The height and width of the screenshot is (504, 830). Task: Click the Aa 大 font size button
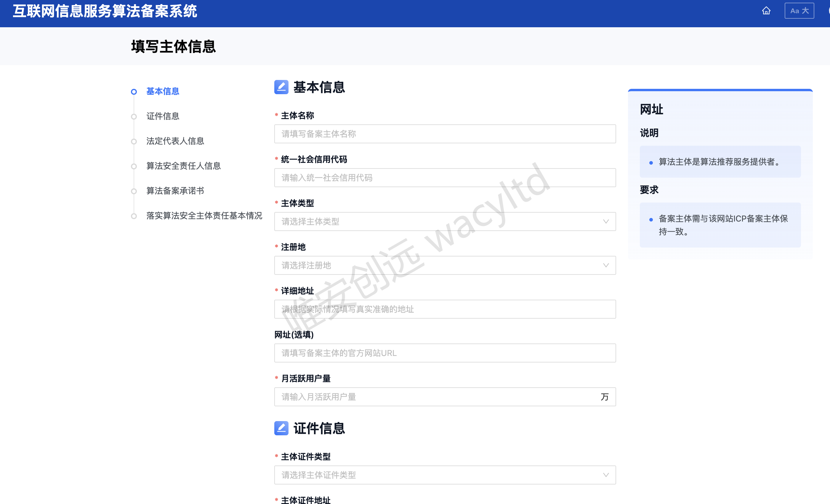click(x=799, y=11)
